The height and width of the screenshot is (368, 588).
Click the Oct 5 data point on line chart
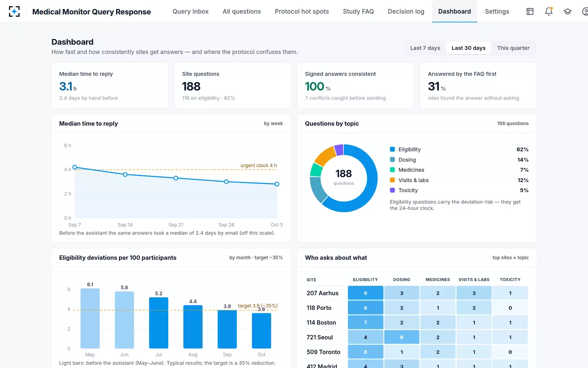(x=277, y=184)
